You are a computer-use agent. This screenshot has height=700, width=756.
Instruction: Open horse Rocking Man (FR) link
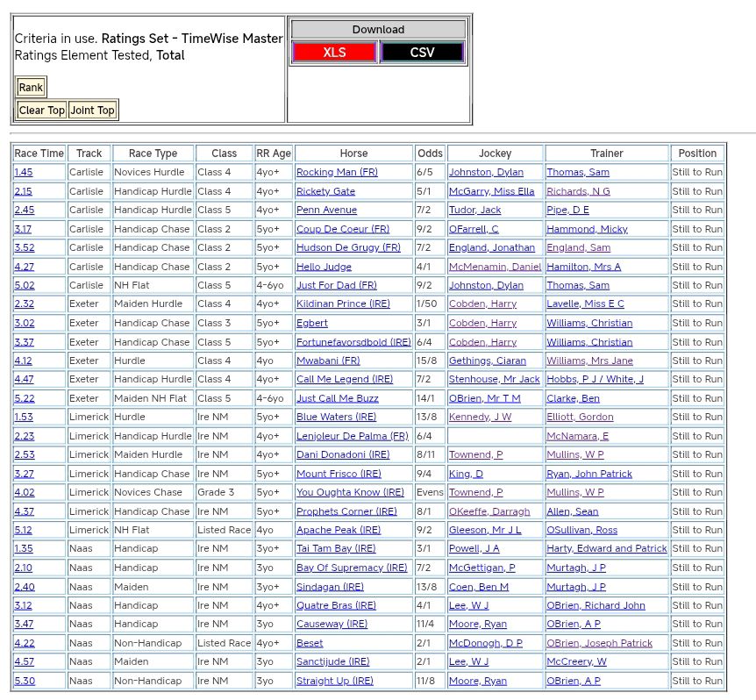pyautogui.click(x=337, y=173)
